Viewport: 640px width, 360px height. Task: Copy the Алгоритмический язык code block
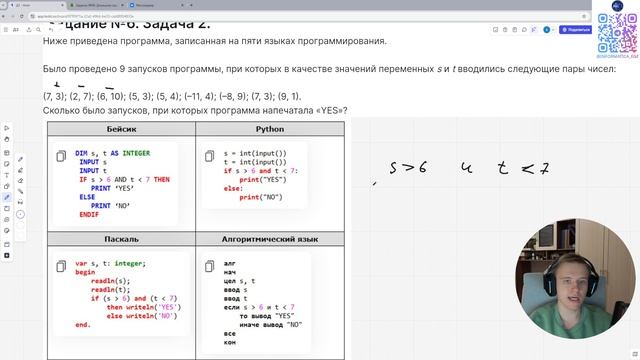click(209, 266)
